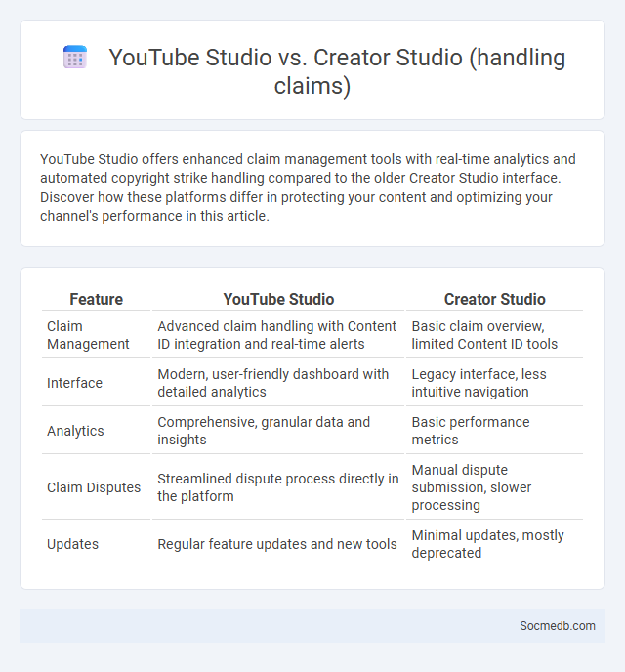Click 'Streamlined dispute process directly in the platform' cell
The image size is (625, 672).
(278, 487)
